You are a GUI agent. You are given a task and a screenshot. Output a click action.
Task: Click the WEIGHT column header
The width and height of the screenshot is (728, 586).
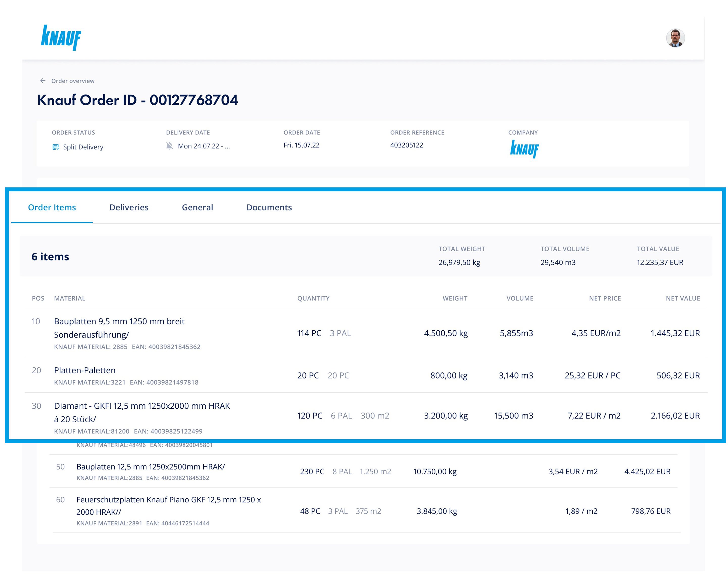click(x=455, y=298)
